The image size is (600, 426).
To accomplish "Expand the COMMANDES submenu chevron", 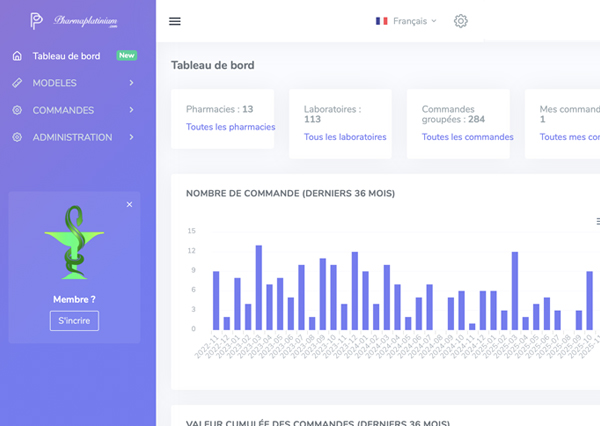I will click(x=131, y=110).
